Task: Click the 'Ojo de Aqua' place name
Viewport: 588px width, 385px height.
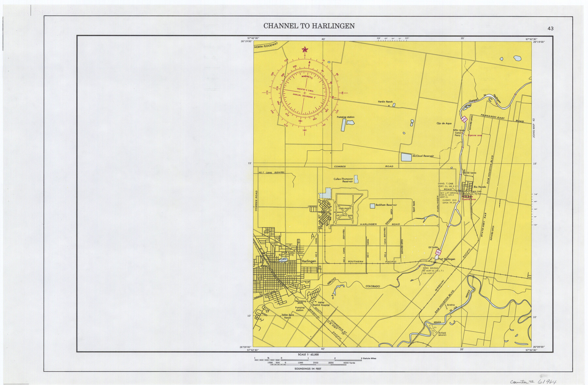Action: [x=444, y=123]
